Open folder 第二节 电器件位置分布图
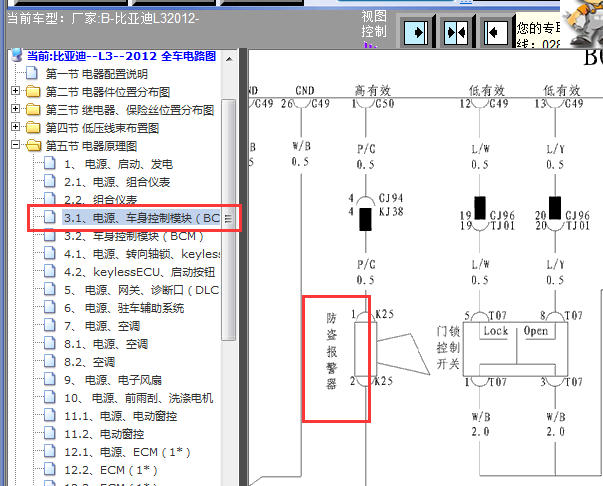The width and height of the screenshot is (603, 486). point(108,92)
